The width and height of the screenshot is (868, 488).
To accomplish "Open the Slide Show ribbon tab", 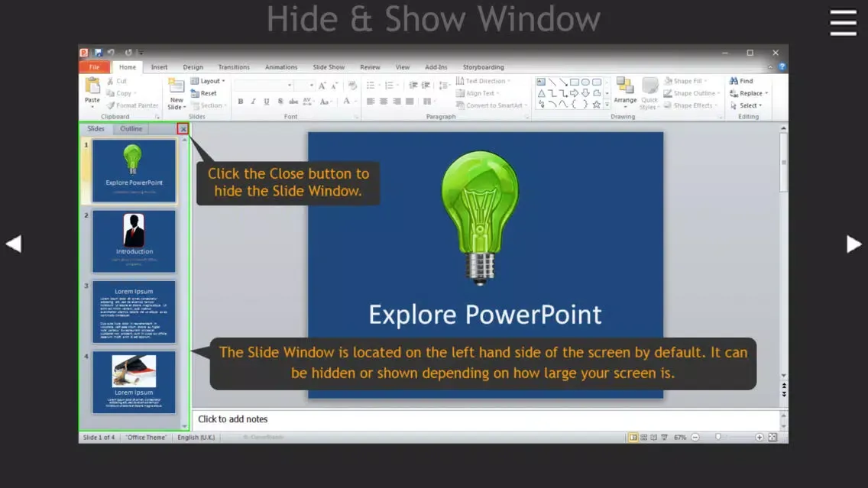I will point(329,67).
